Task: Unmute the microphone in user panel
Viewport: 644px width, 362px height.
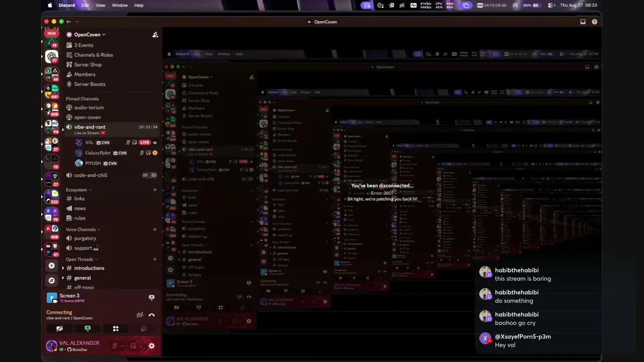Action: point(115,346)
